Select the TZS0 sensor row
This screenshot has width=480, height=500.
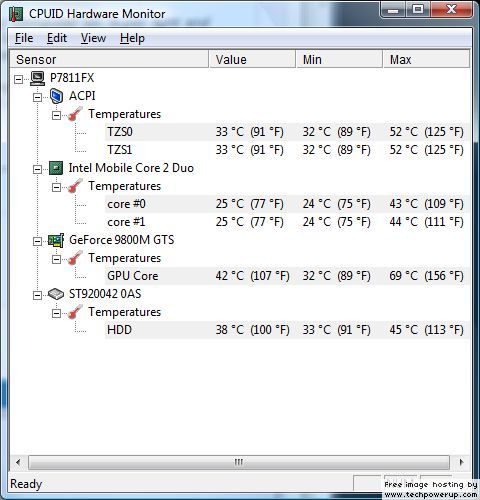287,132
